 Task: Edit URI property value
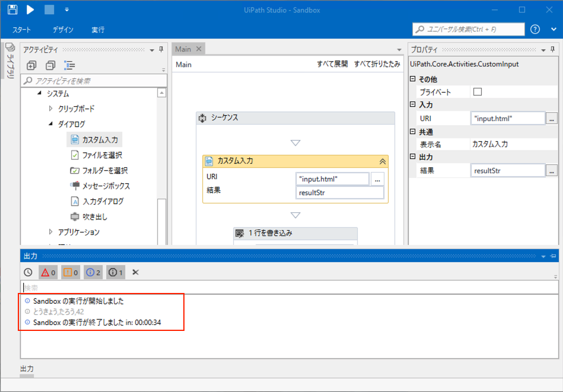508,119
